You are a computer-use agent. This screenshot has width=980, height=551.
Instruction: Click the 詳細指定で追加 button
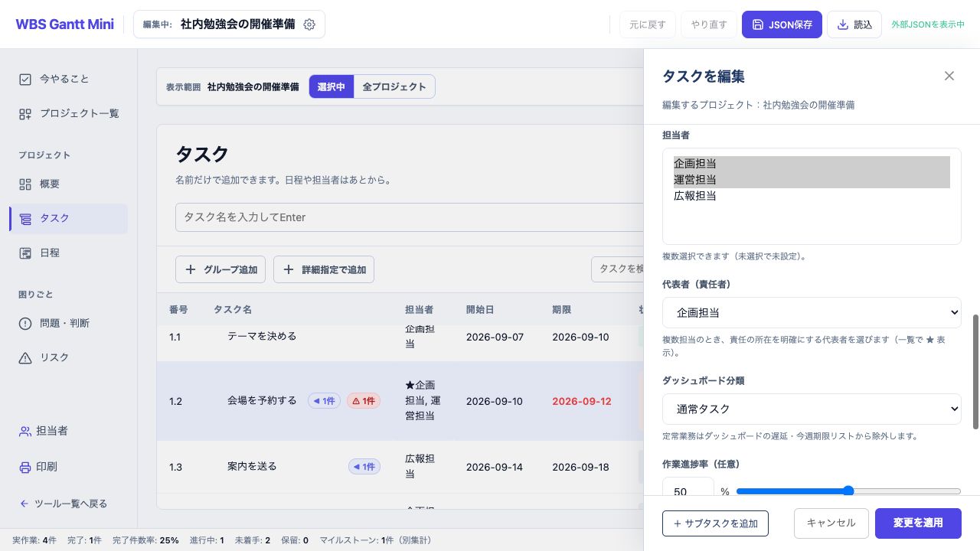[324, 269]
